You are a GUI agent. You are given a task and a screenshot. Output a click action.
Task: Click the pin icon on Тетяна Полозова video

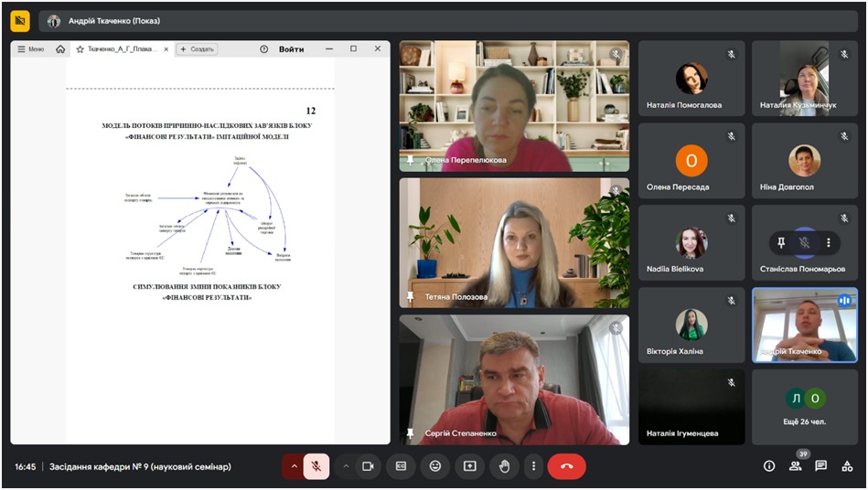[410, 297]
